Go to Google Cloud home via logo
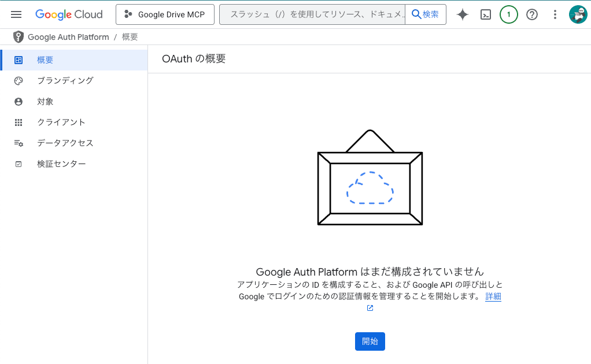This screenshot has height=364, width=591. pos(69,14)
